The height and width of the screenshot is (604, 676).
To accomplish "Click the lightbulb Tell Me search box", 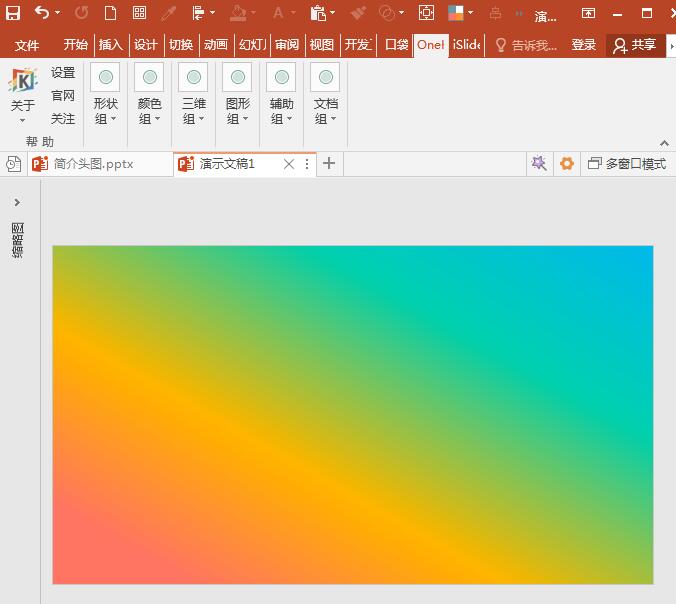I will point(527,45).
